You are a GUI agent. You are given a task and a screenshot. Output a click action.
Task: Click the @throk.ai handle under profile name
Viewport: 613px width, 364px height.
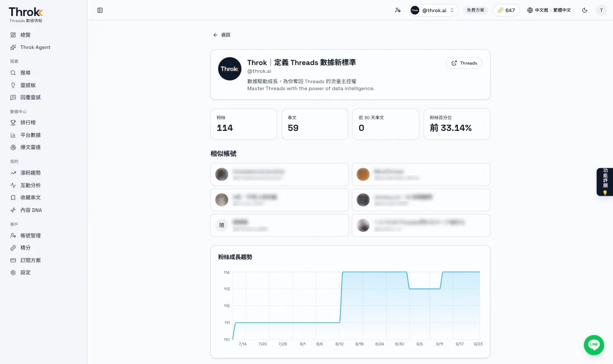point(259,71)
